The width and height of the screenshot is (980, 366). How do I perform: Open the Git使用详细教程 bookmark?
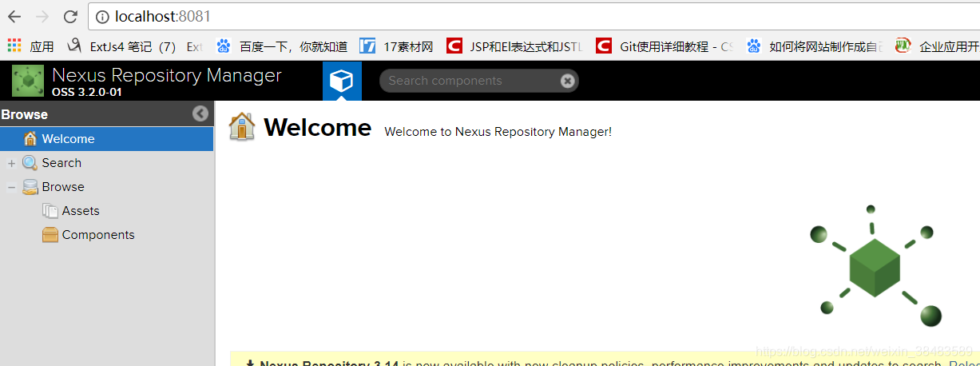pyautogui.click(x=665, y=46)
